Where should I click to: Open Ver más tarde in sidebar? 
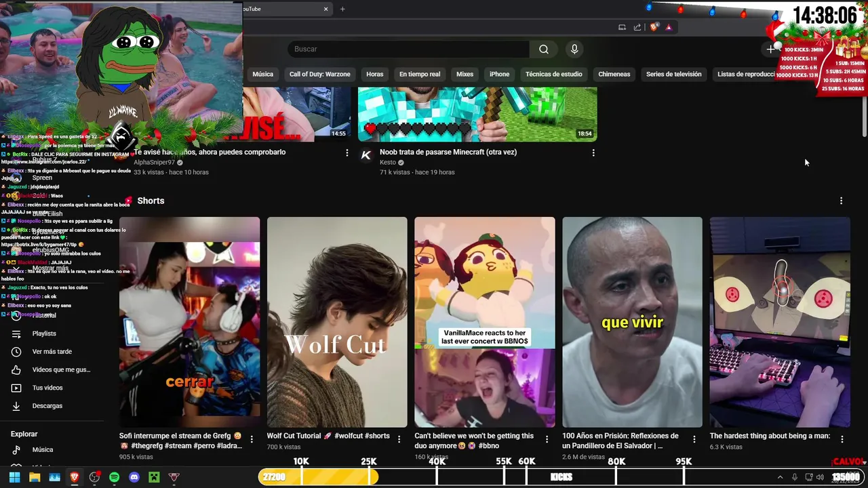click(52, 352)
